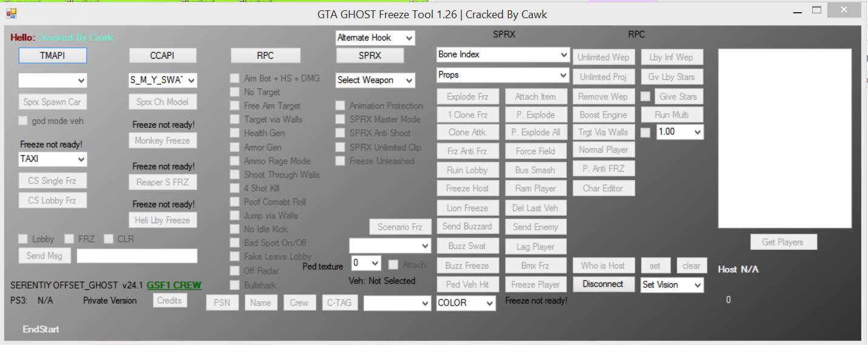Image resolution: width=868 pixels, height=345 pixels.
Task: Enable Freeze Unleashed checkbox
Action: pyautogui.click(x=340, y=161)
